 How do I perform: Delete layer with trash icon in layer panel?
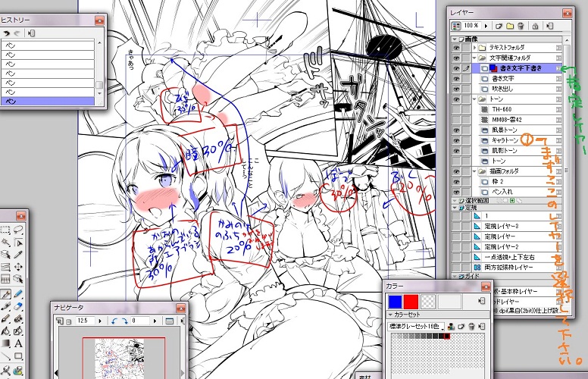(521, 26)
